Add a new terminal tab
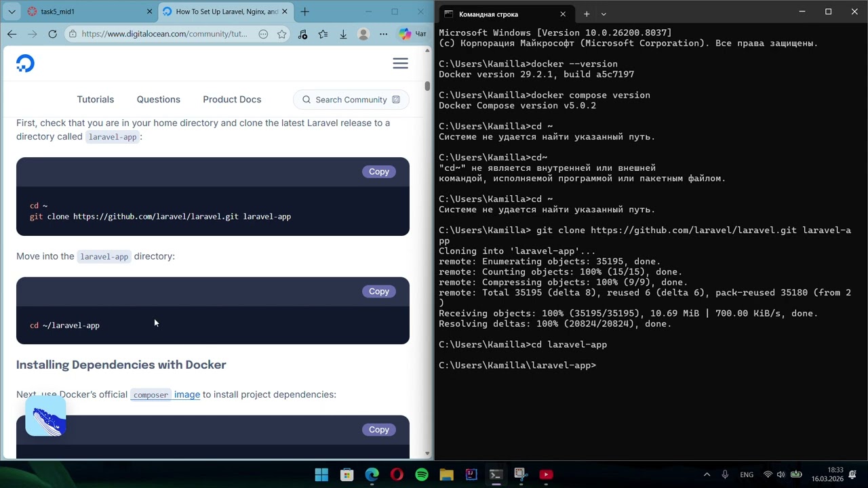This screenshot has width=868, height=488. point(587,14)
